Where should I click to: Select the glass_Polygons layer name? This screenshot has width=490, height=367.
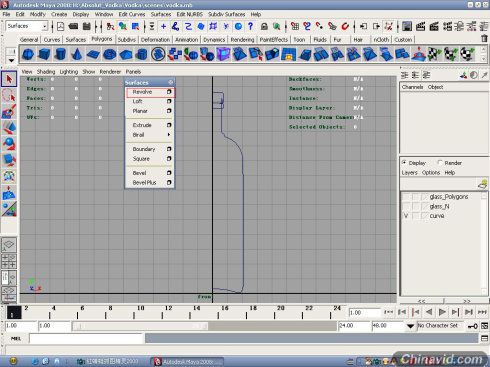click(x=449, y=197)
